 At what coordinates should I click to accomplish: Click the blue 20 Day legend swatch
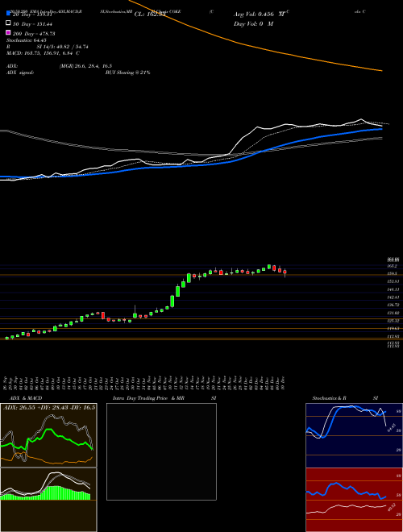(x=8, y=14)
